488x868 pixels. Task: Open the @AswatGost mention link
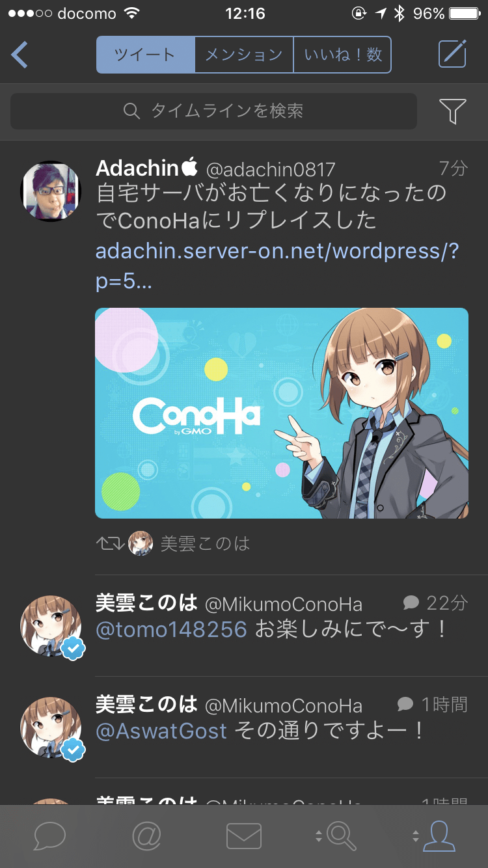pos(161,731)
